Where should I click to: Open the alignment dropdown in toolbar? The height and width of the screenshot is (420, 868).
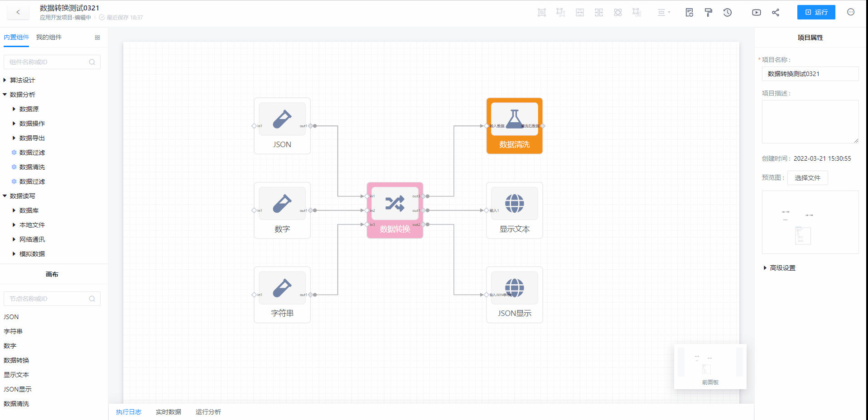(x=664, y=13)
